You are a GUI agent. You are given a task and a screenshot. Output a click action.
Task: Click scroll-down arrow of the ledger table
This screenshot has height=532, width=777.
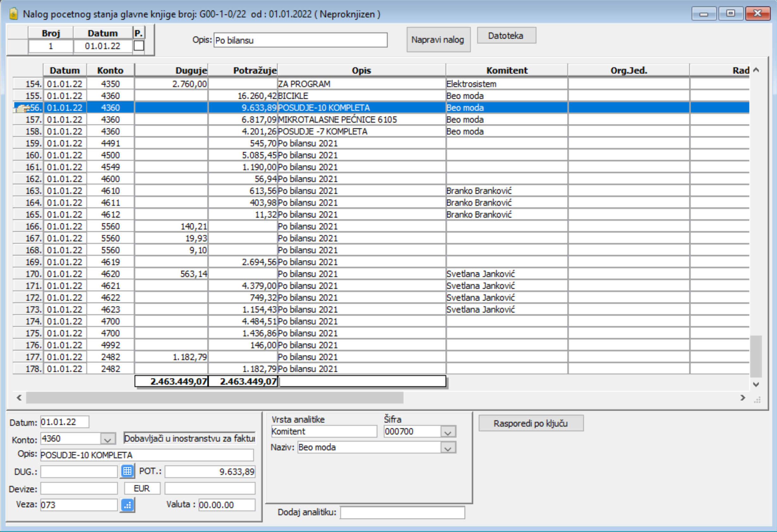[756, 385]
